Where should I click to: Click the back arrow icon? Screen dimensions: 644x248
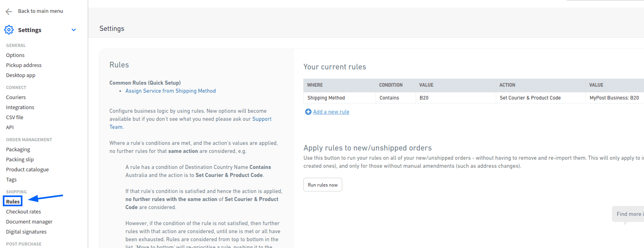(x=9, y=12)
